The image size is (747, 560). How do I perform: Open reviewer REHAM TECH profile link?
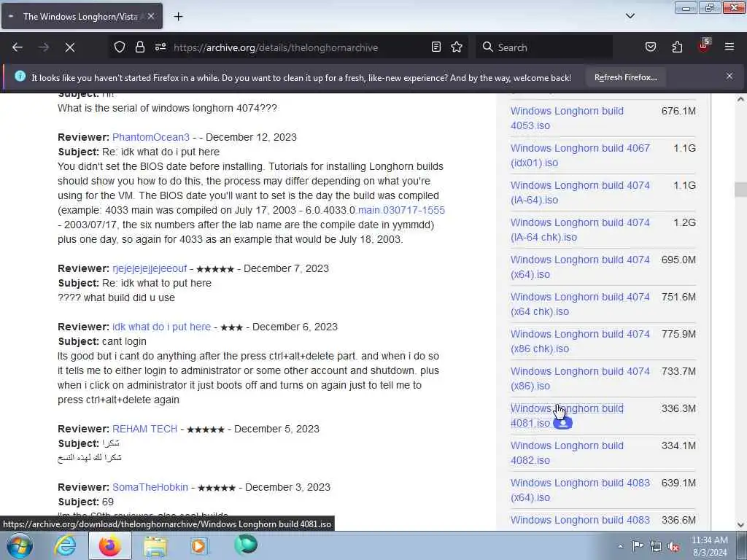145,429
